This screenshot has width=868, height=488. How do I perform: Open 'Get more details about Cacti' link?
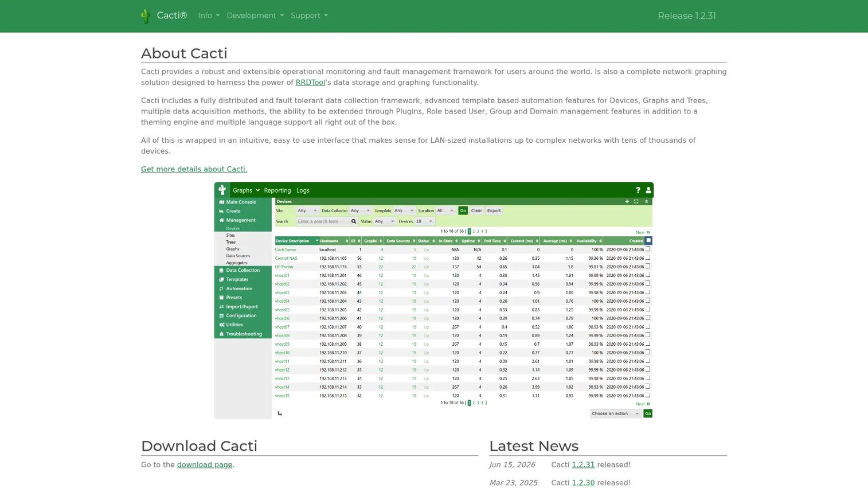[194, 169]
